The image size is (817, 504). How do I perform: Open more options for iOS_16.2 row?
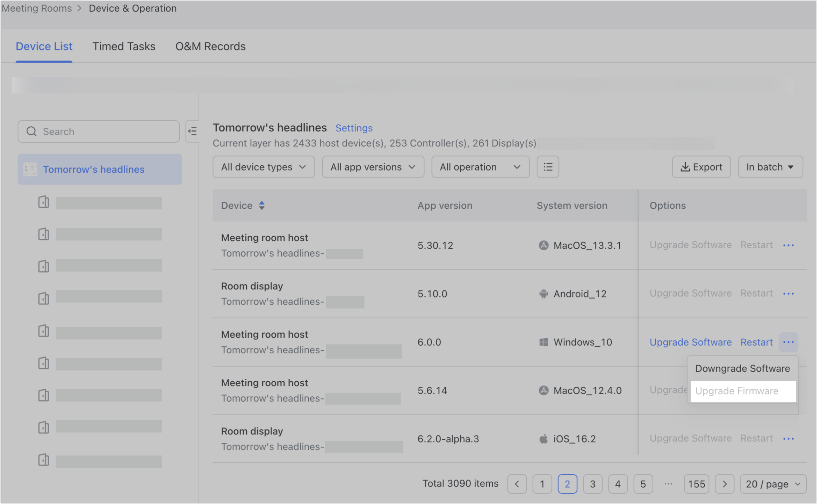[788, 439]
